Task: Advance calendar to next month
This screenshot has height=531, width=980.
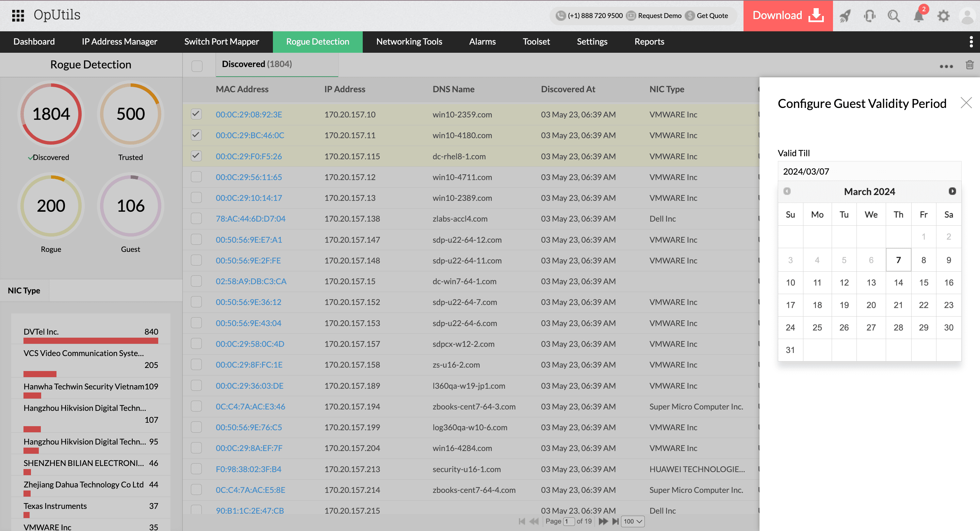Action: 952,191
